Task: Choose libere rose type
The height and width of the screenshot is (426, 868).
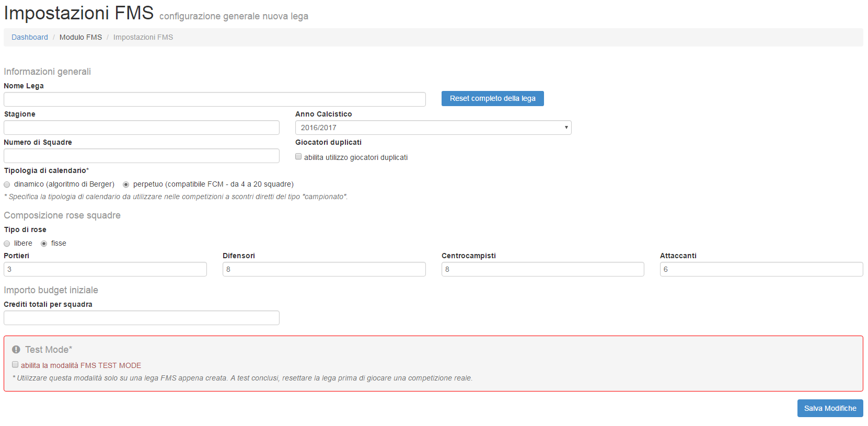Action: (7, 244)
